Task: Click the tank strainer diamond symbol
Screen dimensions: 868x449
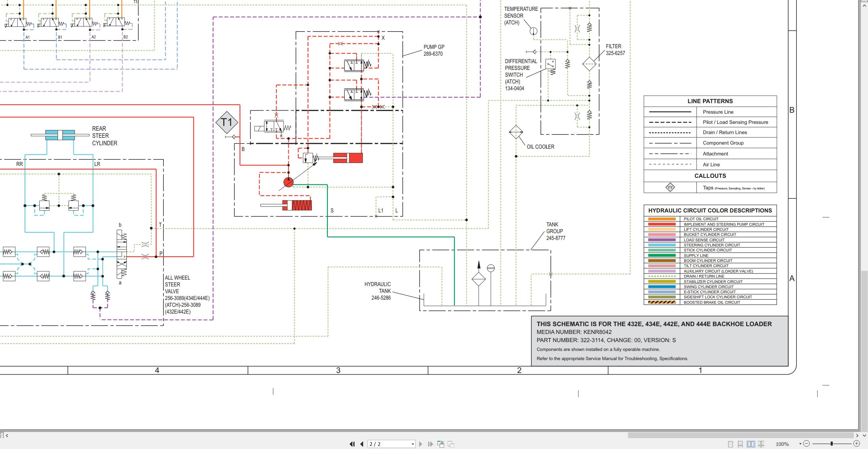Action: click(x=479, y=279)
